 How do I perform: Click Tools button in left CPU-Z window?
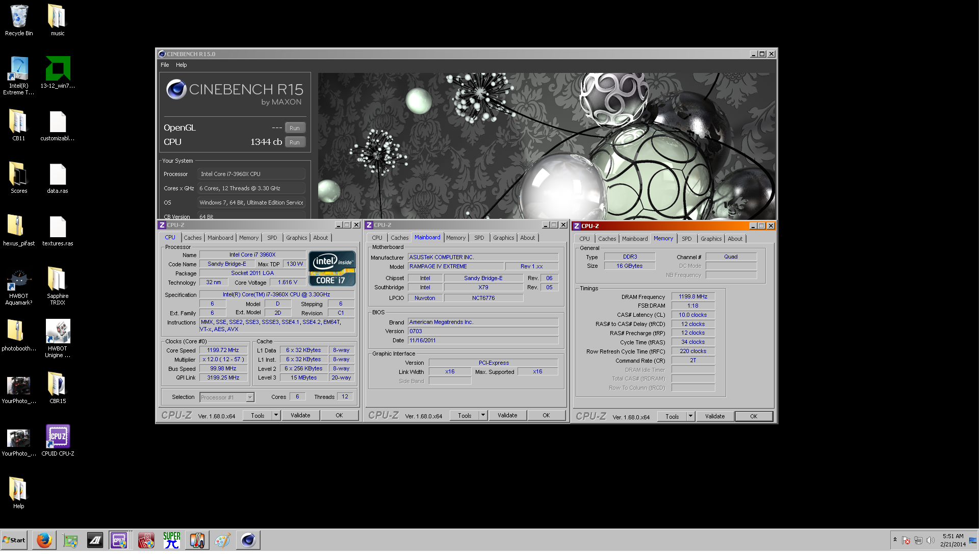point(257,415)
